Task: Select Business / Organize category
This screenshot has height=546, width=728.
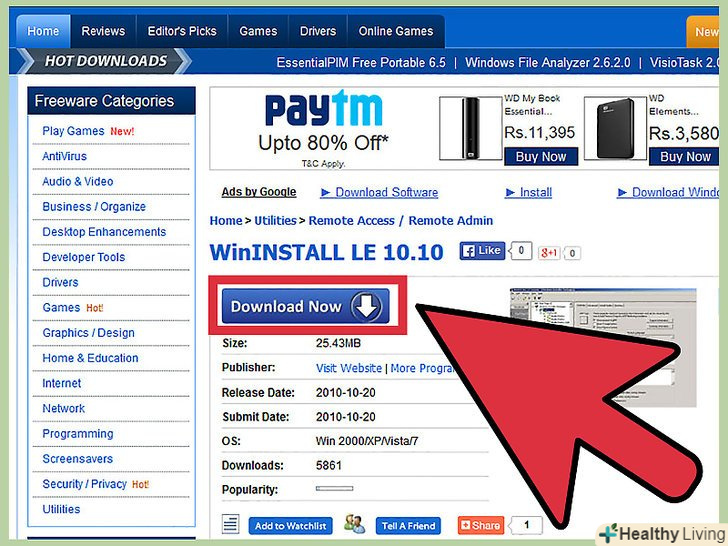Action: (94, 207)
